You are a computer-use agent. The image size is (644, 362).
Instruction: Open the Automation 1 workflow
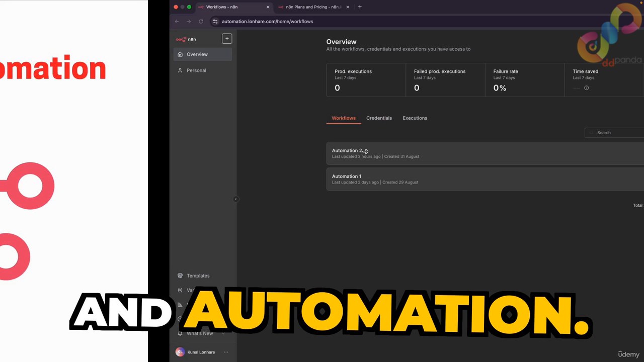[x=485, y=179]
